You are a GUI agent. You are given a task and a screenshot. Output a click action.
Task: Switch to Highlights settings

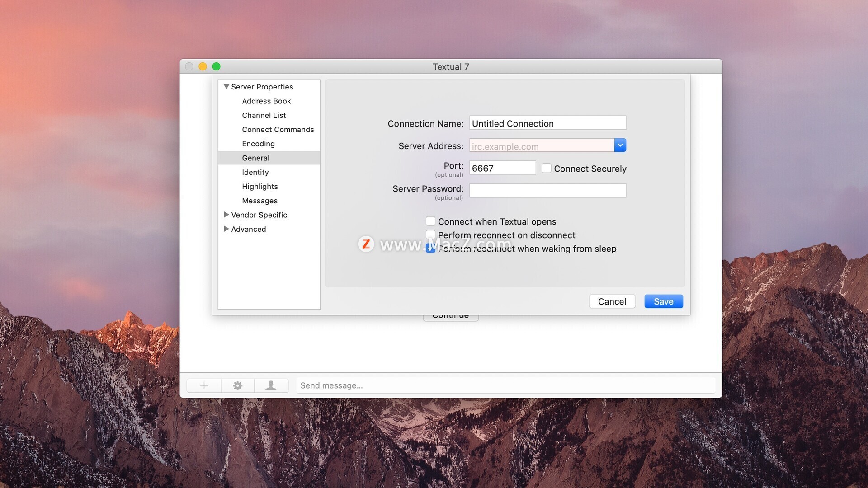click(269, 187)
